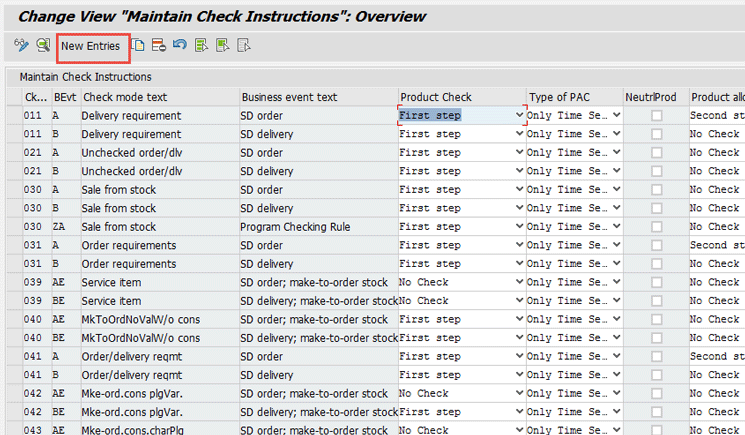
Task: Enable NeutrlProd checkbox for Program Checking Rule row
Action: (656, 227)
